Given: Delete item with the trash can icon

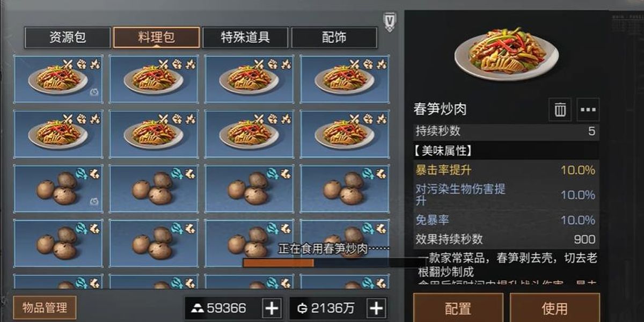Looking at the screenshot, I should coord(560,110).
